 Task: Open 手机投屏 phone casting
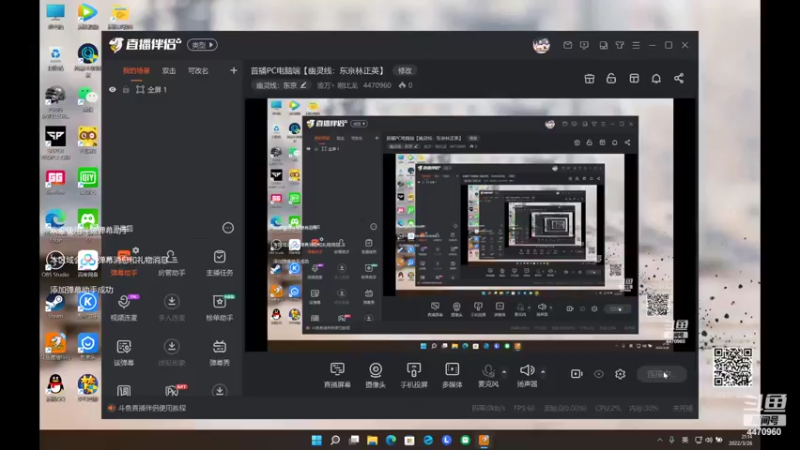pos(414,374)
